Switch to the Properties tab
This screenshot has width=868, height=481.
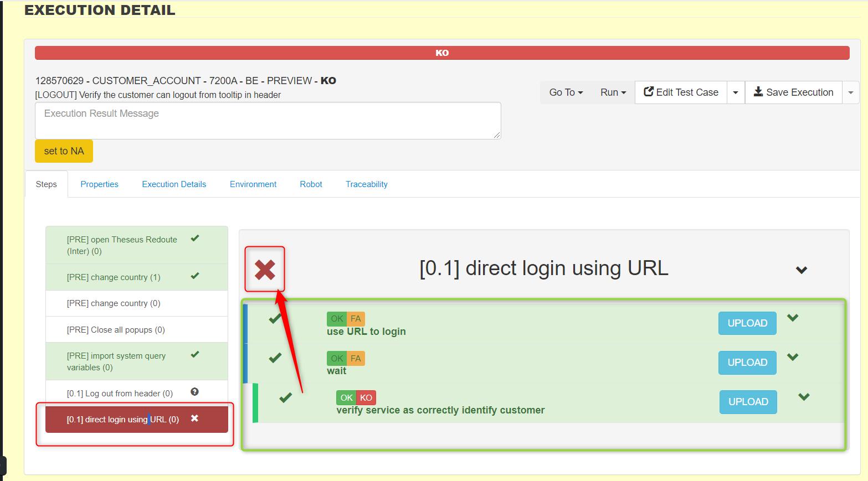(100, 184)
